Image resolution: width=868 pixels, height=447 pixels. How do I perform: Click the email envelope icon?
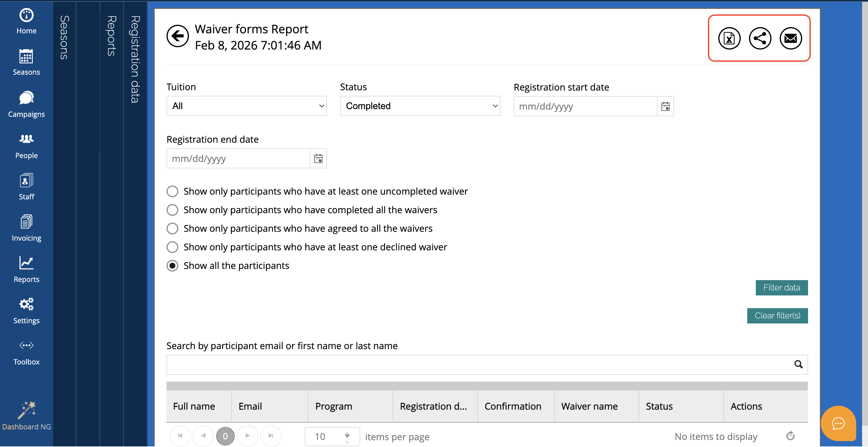click(790, 38)
